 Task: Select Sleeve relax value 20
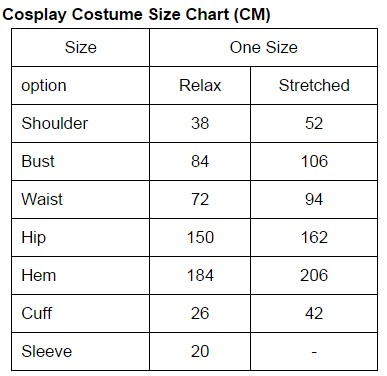(x=200, y=351)
